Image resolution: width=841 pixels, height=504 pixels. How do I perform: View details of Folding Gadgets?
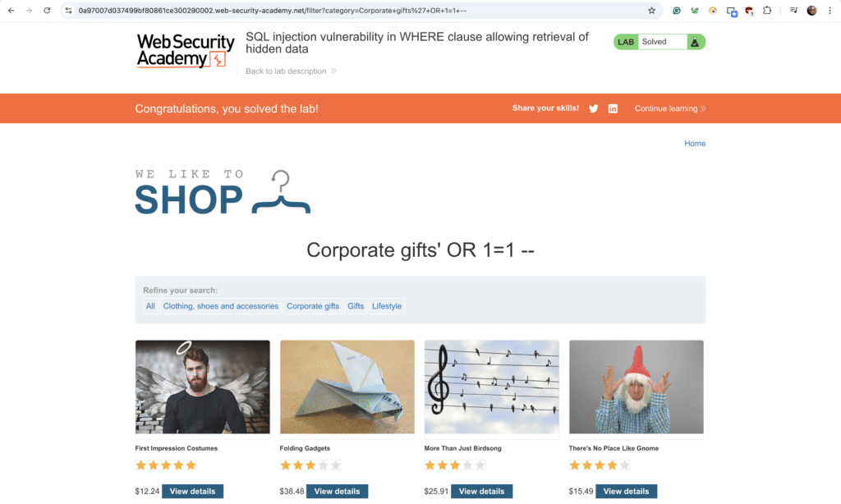click(337, 491)
